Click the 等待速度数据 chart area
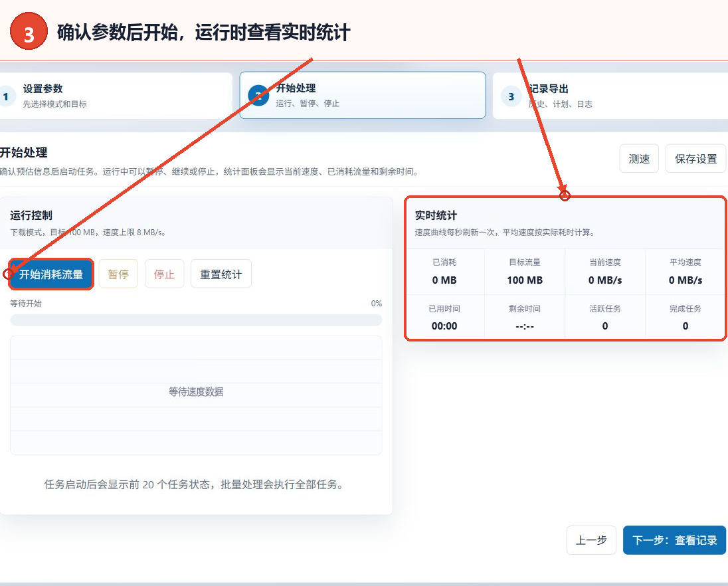 pos(196,395)
